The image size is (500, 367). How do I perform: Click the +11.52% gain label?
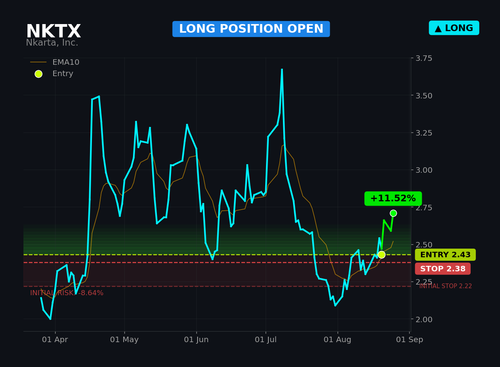point(393,198)
